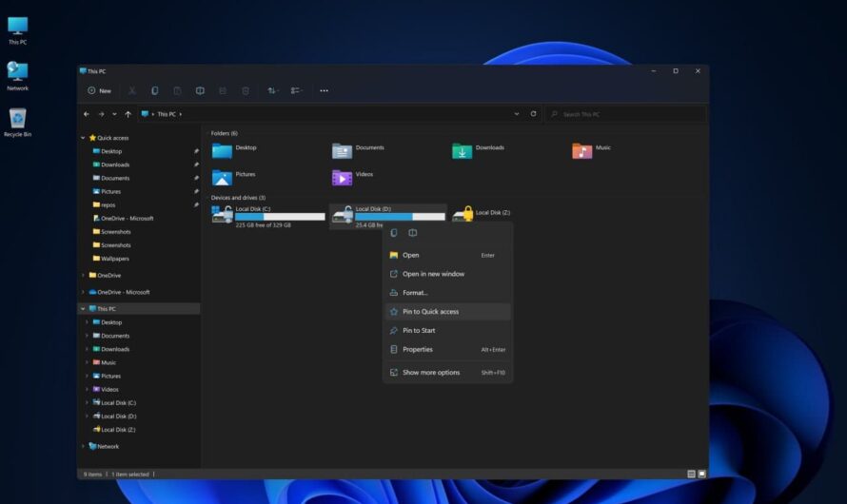Expand the OneDrive node in the sidebar

tap(83, 275)
